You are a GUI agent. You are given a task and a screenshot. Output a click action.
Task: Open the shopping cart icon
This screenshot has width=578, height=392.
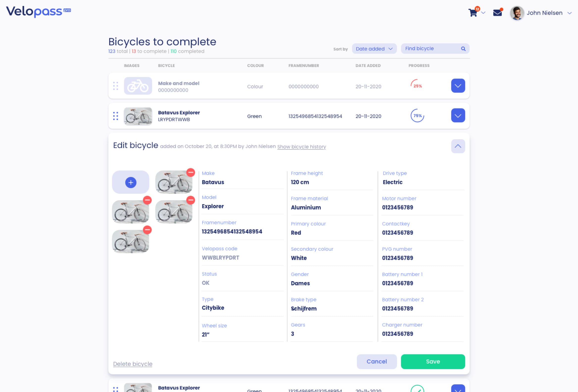pyautogui.click(x=473, y=12)
